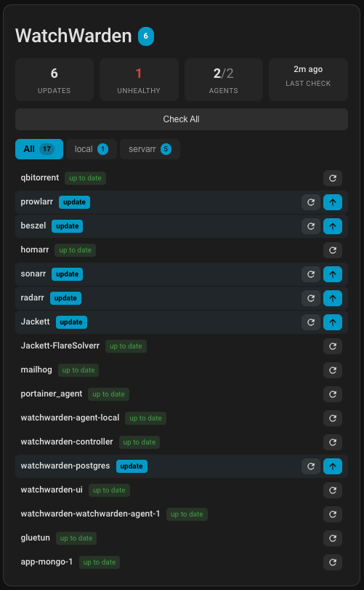This screenshot has width=364, height=590.
Task: Refresh watchwarden-controller row
Action: 333,442
